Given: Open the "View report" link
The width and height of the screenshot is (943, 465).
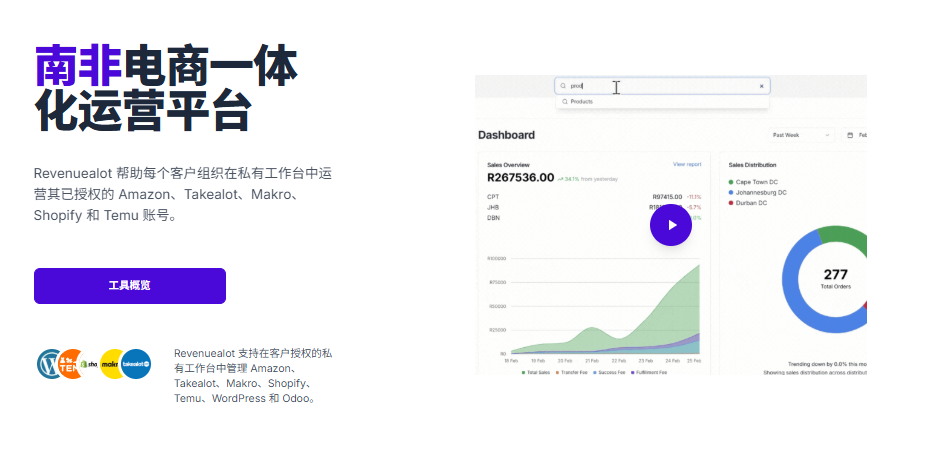Looking at the screenshot, I should [687, 164].
